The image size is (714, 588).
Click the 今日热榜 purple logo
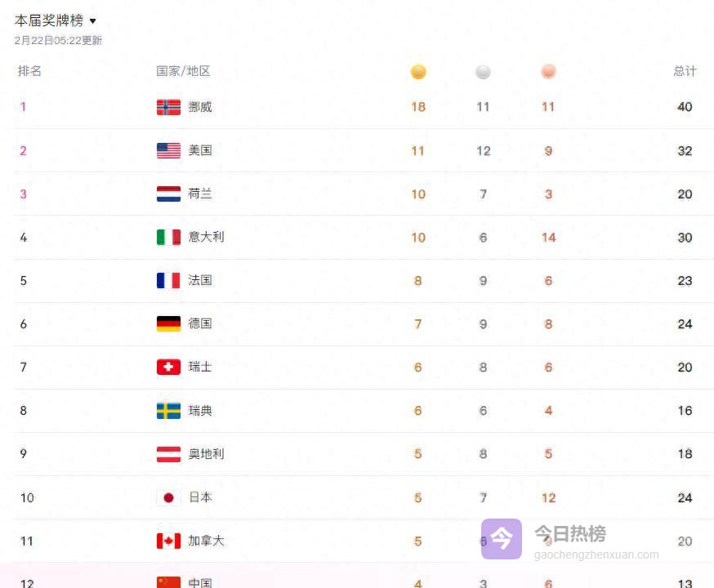coord(501,539)
